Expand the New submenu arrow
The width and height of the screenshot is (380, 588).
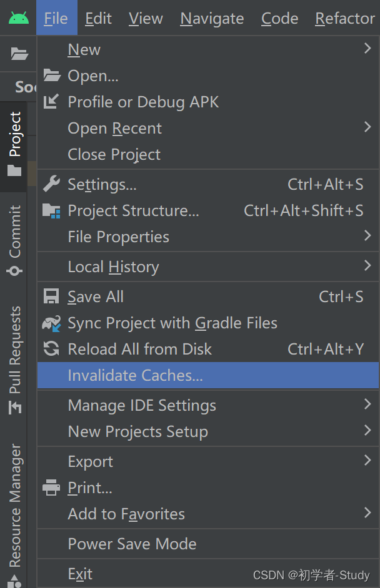[367, 48]
